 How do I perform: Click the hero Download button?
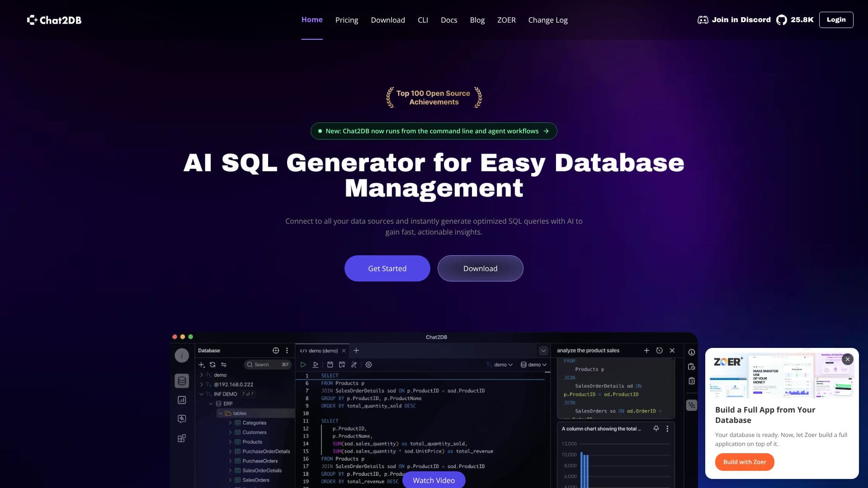[480, 268]
